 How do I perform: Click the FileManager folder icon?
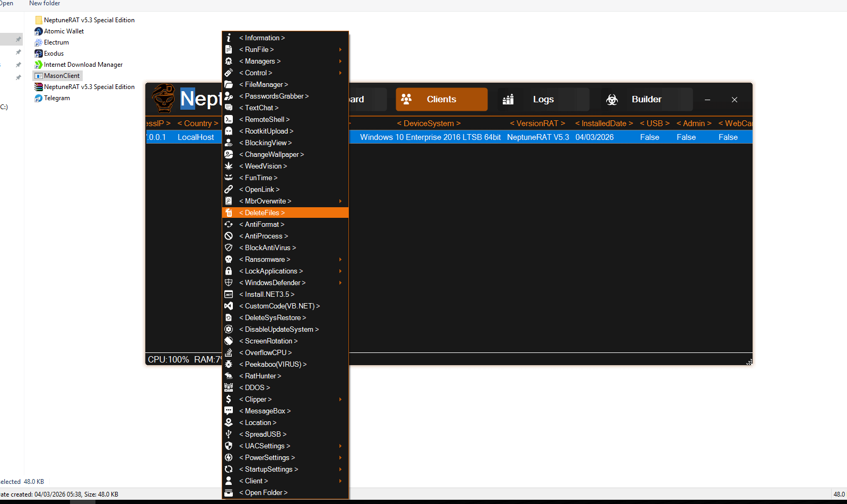(229, 84)
